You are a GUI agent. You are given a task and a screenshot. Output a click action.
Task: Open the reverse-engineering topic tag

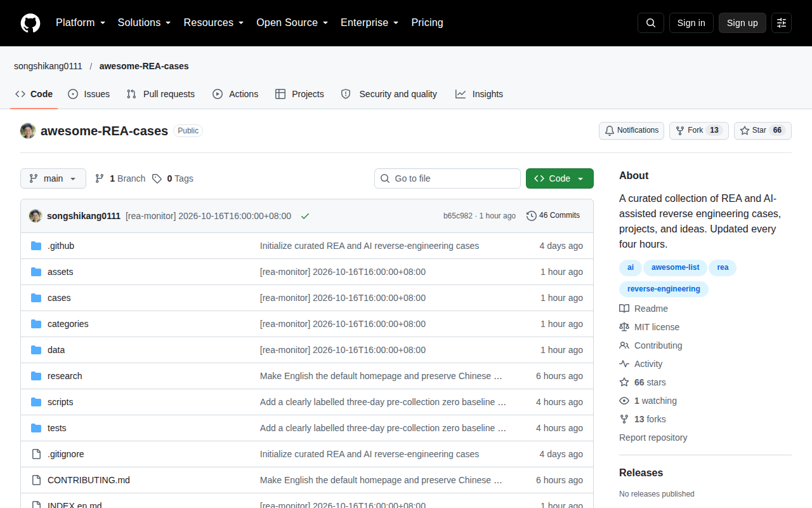click(x=664, y=290)
